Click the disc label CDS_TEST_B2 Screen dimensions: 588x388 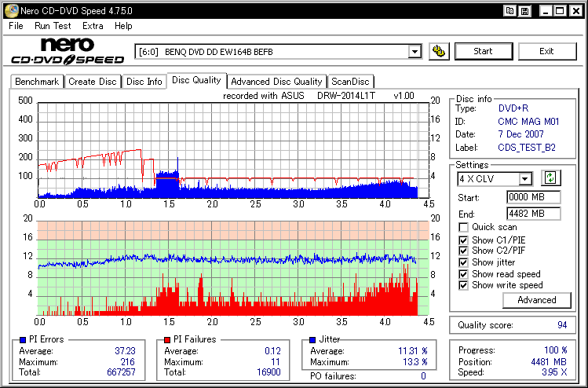(527, 148)
